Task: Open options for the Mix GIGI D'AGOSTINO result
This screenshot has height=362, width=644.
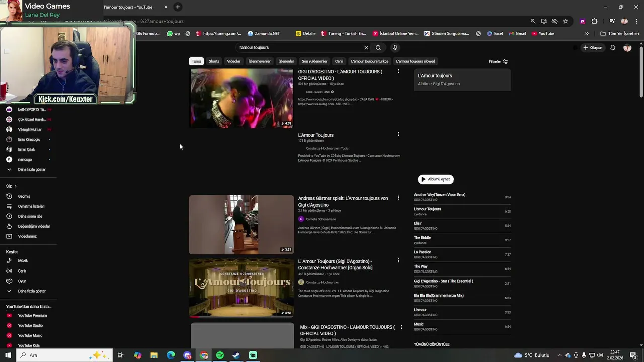Action: pos(401,327)
